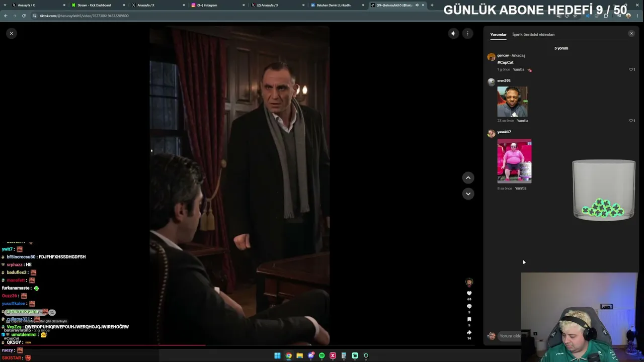
Task: Close the Stream - Kick Dashboard tab
Action: tap(124, 5)
